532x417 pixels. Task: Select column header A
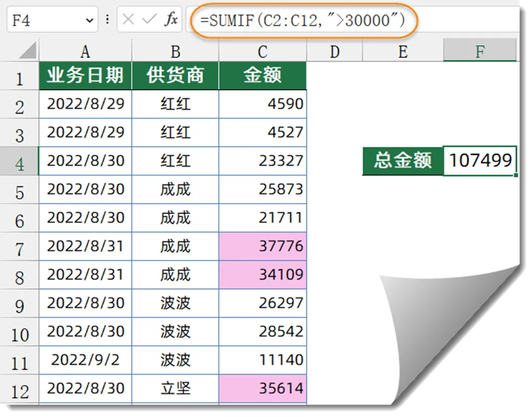point(85,51)
